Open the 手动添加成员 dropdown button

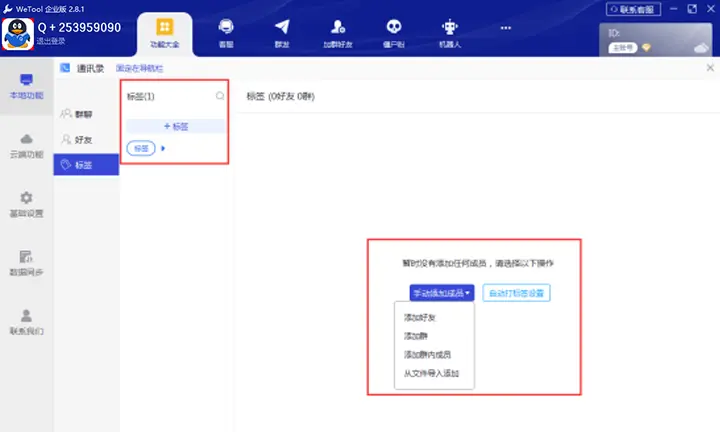pos(442,293)
